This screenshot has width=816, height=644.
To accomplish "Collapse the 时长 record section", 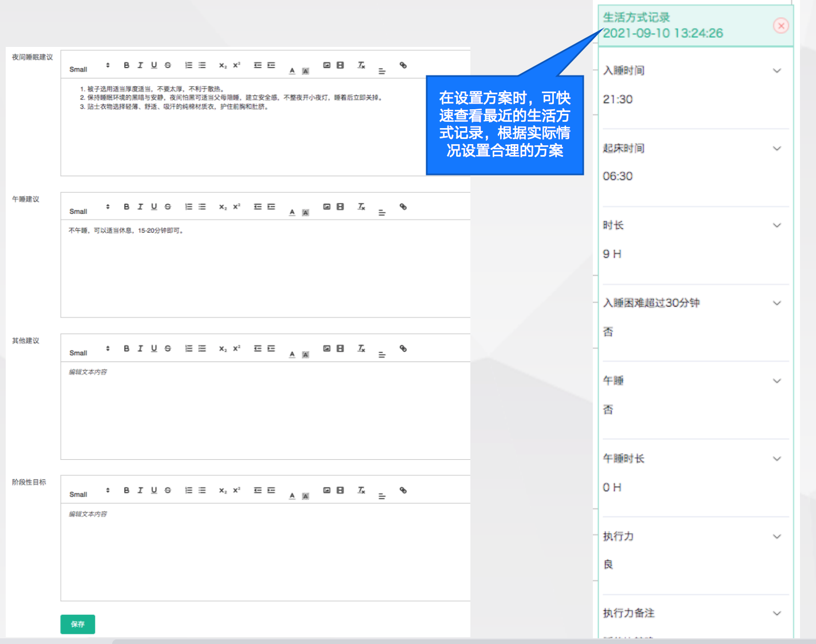I will coord(777,225).
